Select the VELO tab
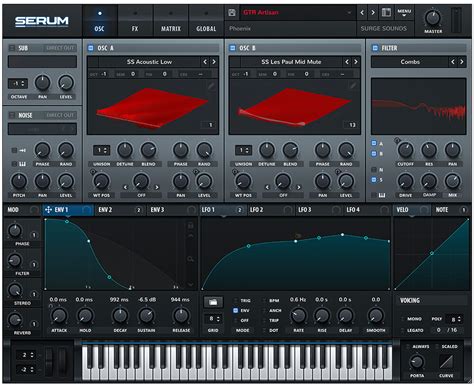The width and height of the screenshot is (474, 386). [x=412, y=210]
